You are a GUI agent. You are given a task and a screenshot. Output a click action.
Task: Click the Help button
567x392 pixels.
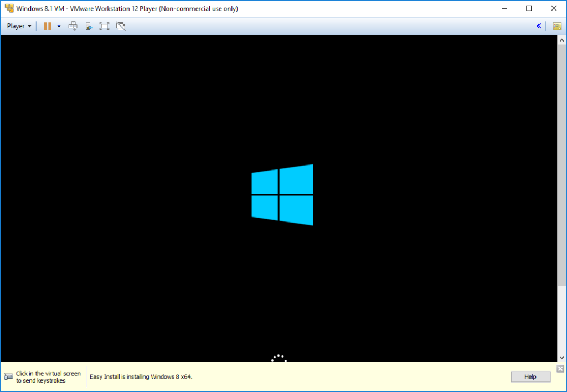pyautogui.click(x=530, y=376)
